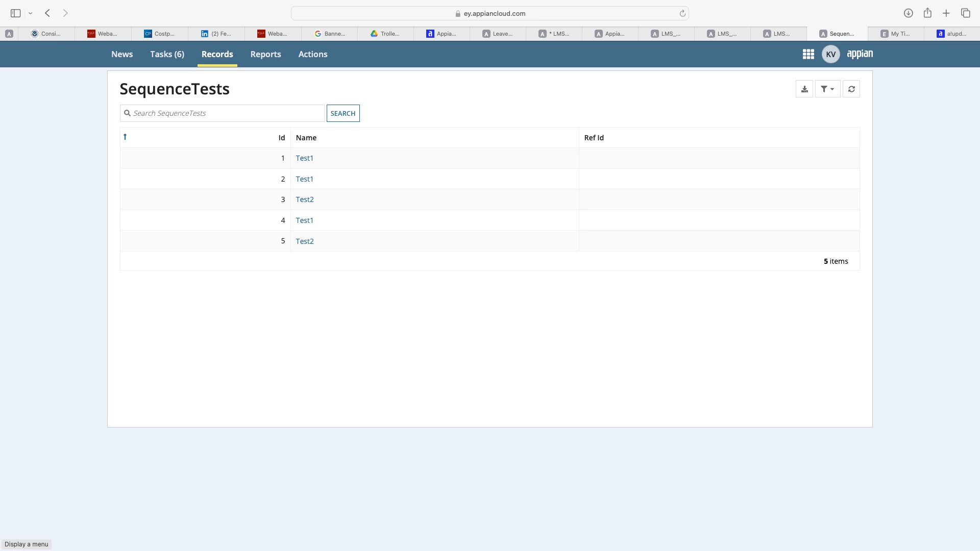This screenshot has height=551, width=980.
Task: Toggle the Id column ascending sort arrow
Action: (125, 137)
